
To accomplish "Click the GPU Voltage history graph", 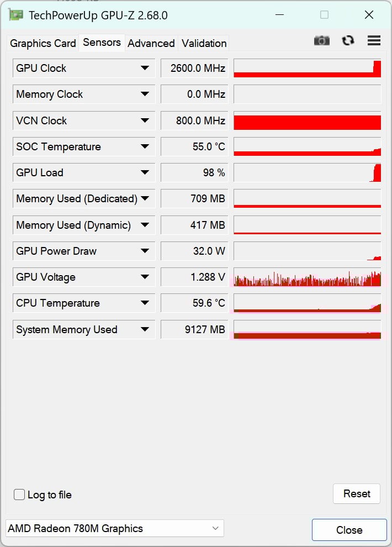I will click(x=307, y=277).
